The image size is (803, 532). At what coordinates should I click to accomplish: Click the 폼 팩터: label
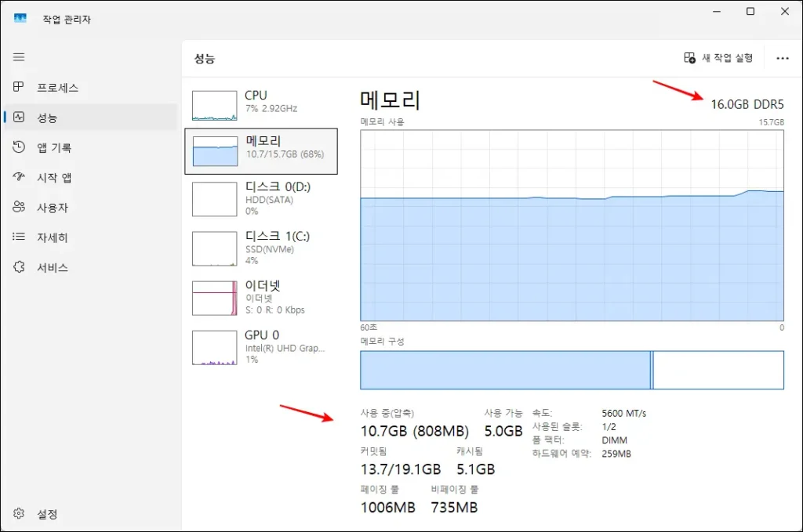(x=548, y=440)
